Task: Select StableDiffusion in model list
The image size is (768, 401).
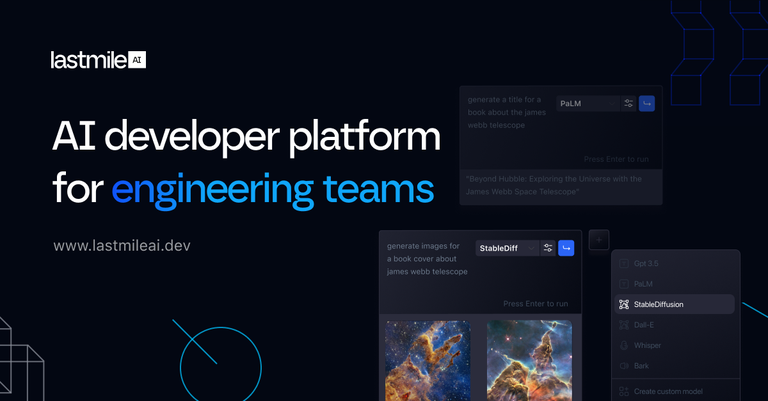Action: coord(674,304)
